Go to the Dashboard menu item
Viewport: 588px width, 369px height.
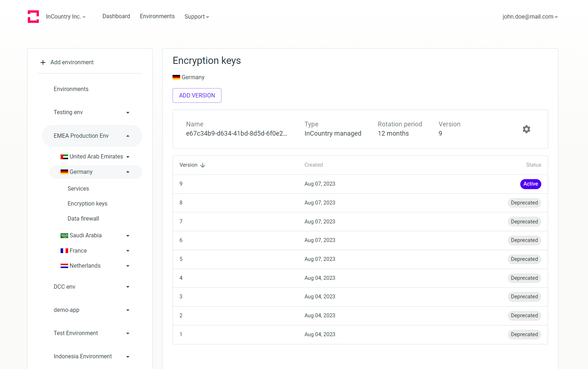point(116,16)
